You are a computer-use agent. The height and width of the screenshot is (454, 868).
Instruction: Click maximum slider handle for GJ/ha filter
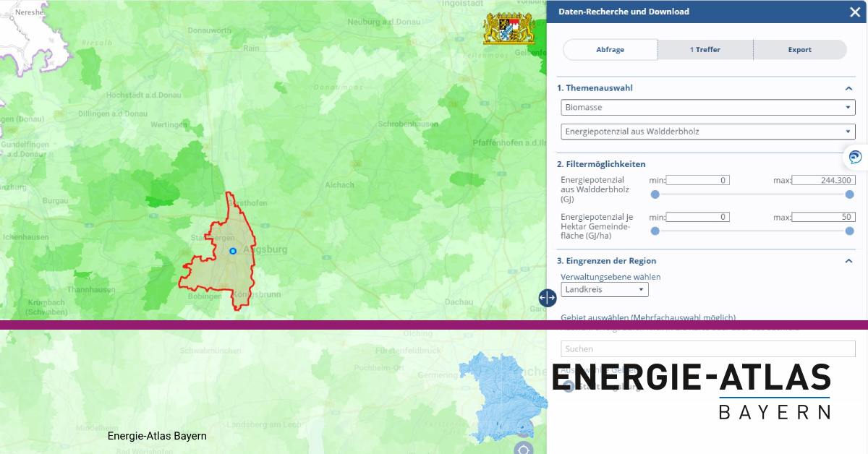point(850,231)
